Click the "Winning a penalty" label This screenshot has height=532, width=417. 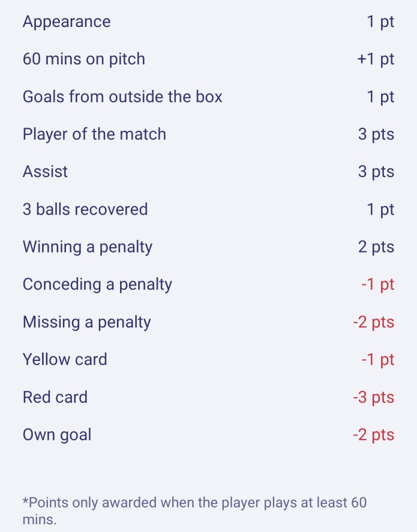pyautogui.click(x=87, y=247)
